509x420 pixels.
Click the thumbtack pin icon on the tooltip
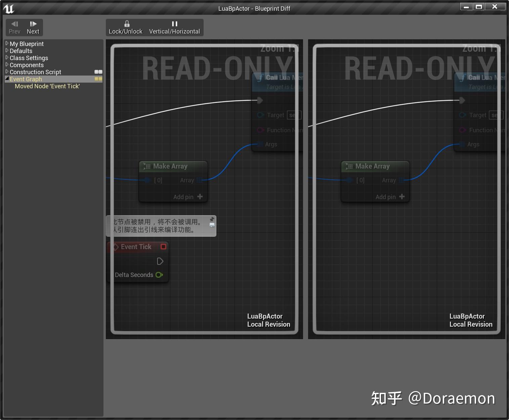[212, 219]
